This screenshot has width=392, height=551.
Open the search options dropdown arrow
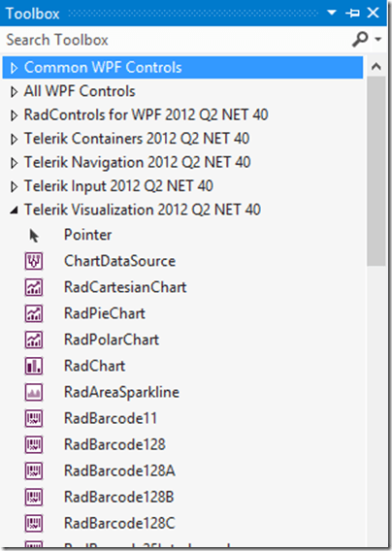[x=378, y=39]
